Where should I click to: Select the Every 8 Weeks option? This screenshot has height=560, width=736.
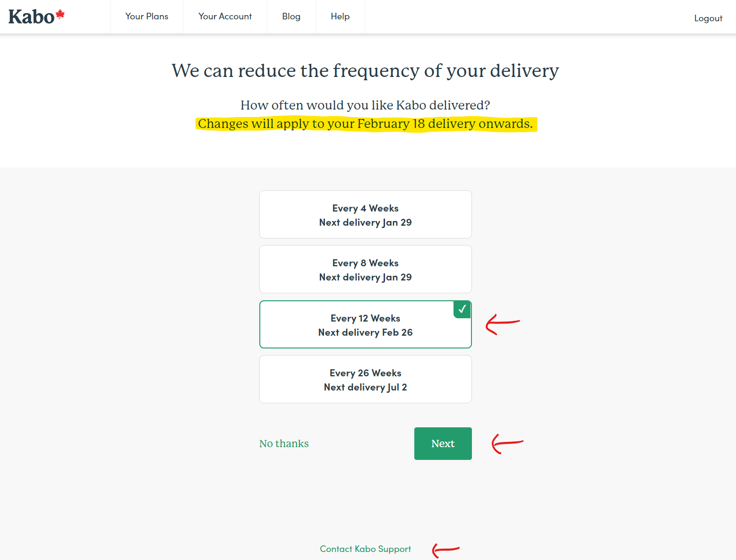[365, 269]
